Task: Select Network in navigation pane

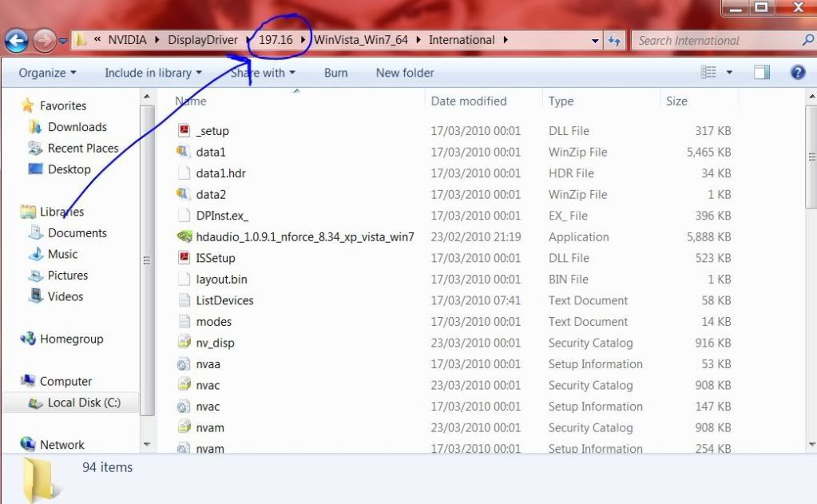Action: click(62, 445)
